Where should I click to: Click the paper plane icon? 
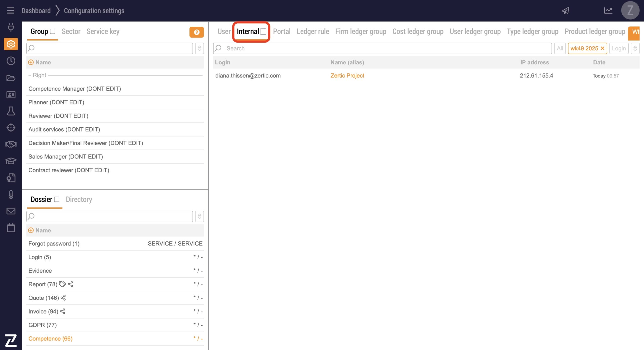(x=566, y=11)
